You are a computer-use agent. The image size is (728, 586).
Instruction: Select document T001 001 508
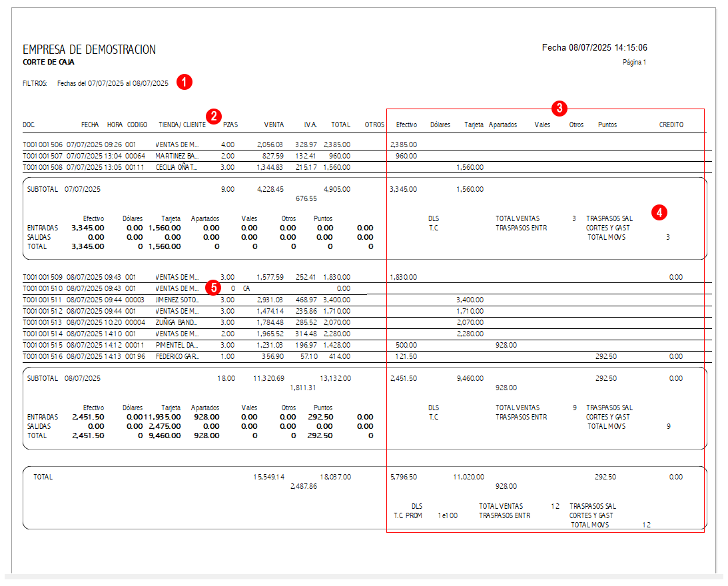(x=43, y=167)
